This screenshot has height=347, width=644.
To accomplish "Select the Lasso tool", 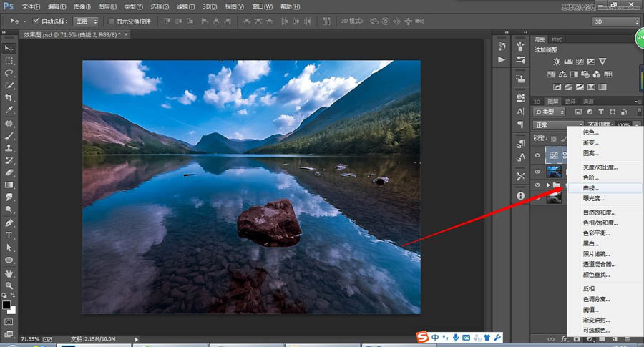I will (9, 73).
